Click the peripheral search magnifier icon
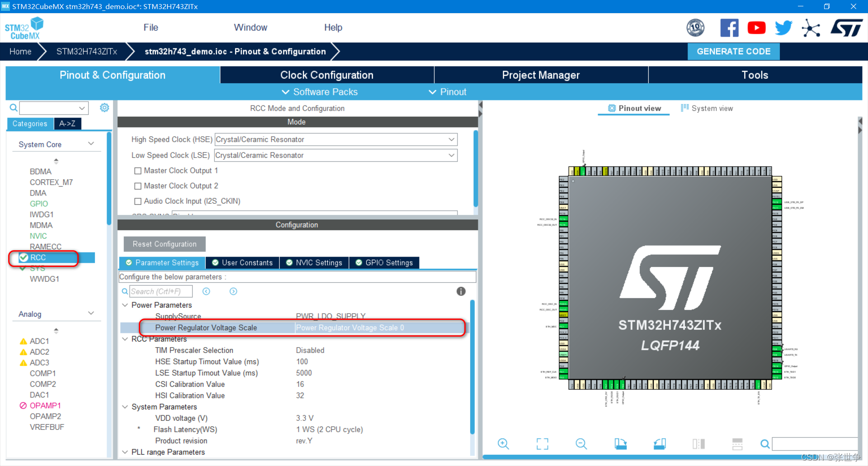 coord(14,108)
